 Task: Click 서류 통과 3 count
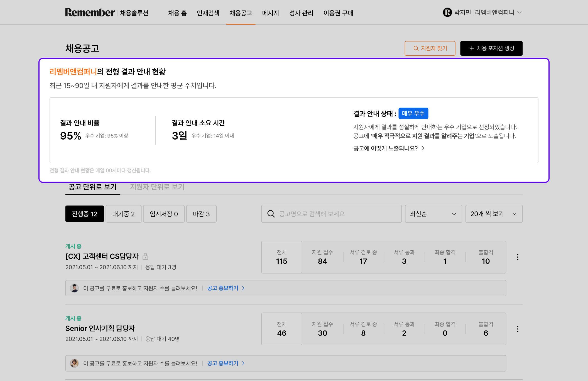404,257
